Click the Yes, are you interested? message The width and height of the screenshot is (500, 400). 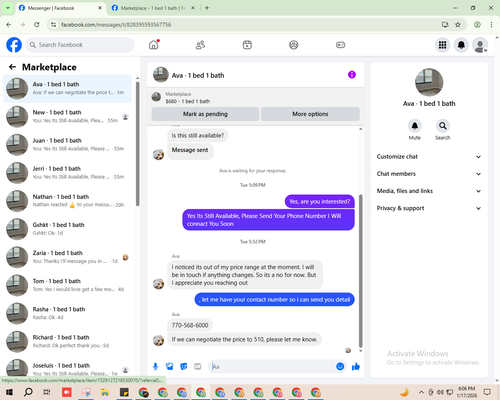pos(319,201)
